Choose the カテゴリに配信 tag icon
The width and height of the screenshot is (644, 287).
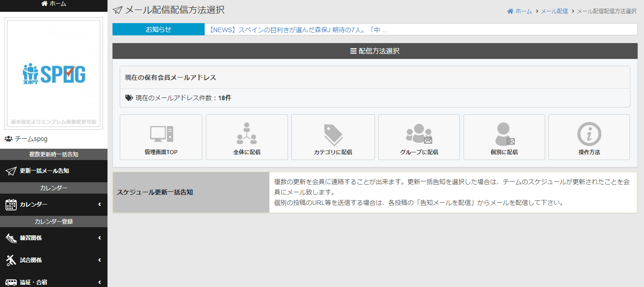click(x=333, y=135)
